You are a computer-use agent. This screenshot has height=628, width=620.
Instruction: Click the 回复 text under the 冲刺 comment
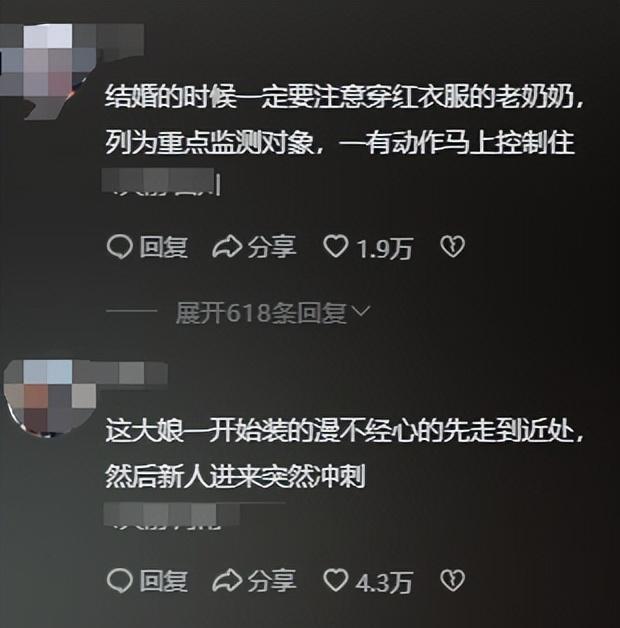click(x=163, y=581)
